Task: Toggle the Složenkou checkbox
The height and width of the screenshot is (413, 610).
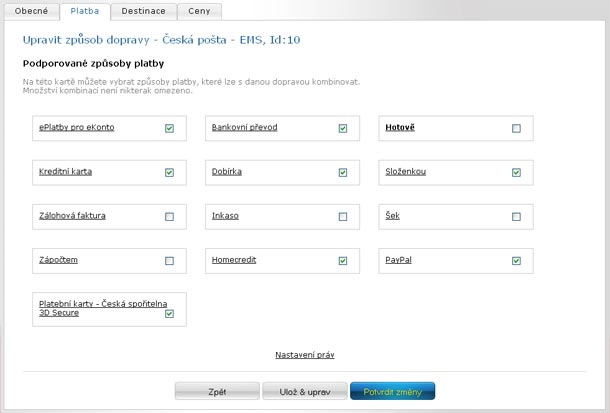Action: click(516, 172)
